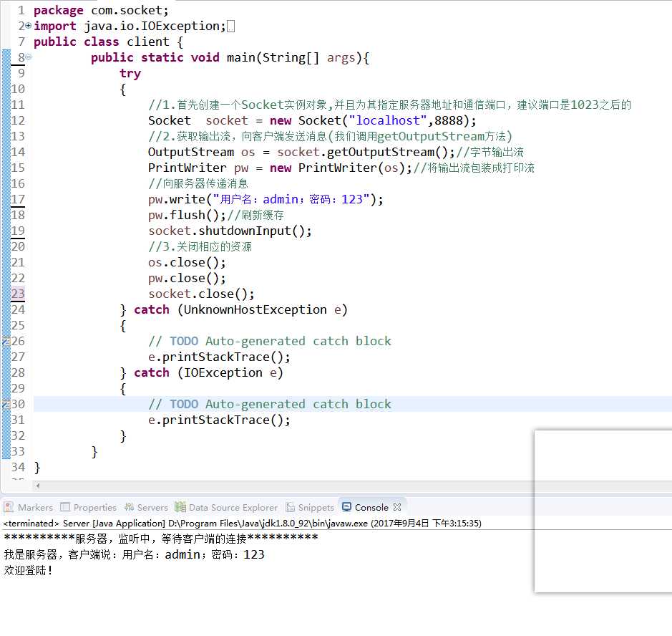The height and width of the screenshot is (636, 672).
Task: Click the "localhost" string literal on line 12
Action: tap(388, 120)
